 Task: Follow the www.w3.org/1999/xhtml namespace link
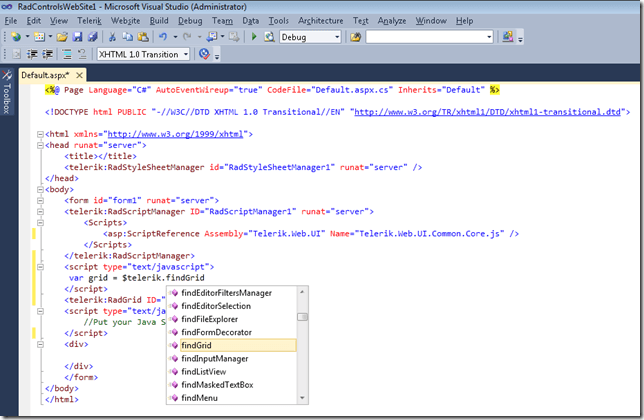(175, 134)
